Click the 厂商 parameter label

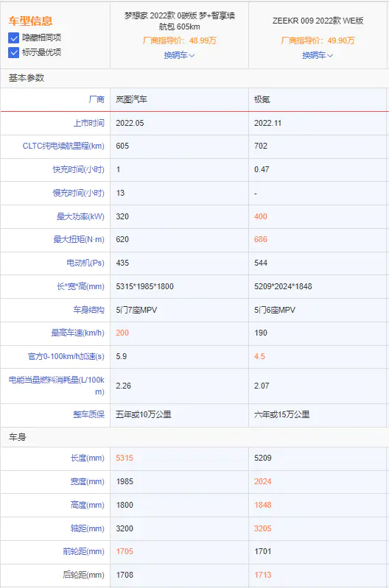[x=97, y=99]
